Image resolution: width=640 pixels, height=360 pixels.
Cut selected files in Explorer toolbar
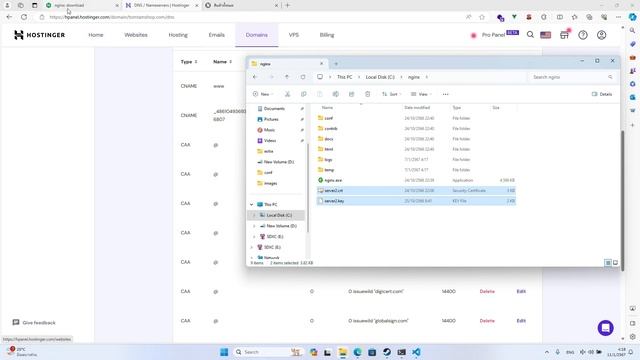click(287, 94)
